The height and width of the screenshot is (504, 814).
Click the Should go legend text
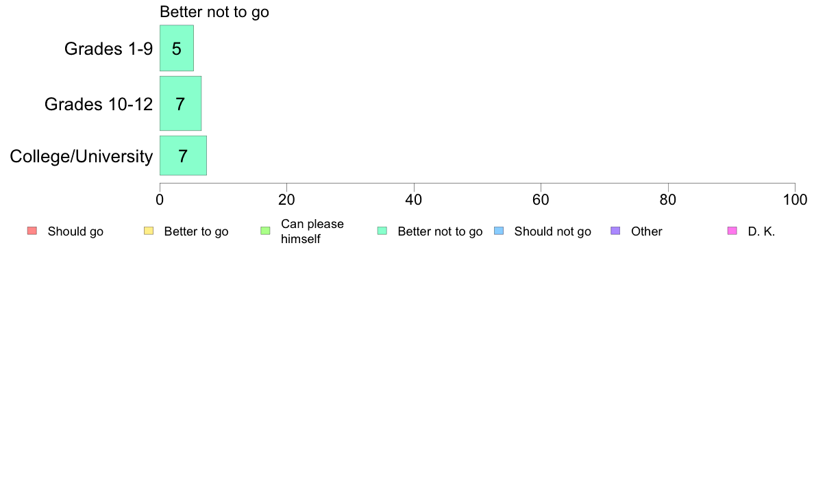point(75,231)
